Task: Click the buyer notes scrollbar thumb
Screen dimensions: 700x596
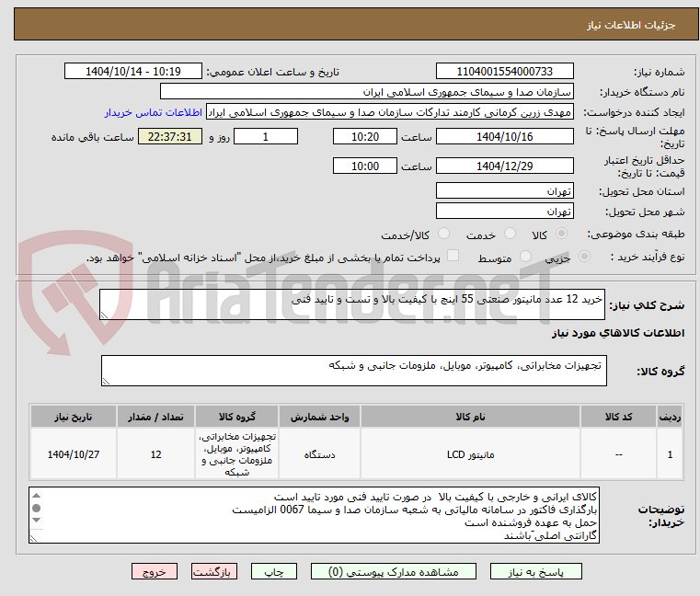Action: [x=37, y=508]
